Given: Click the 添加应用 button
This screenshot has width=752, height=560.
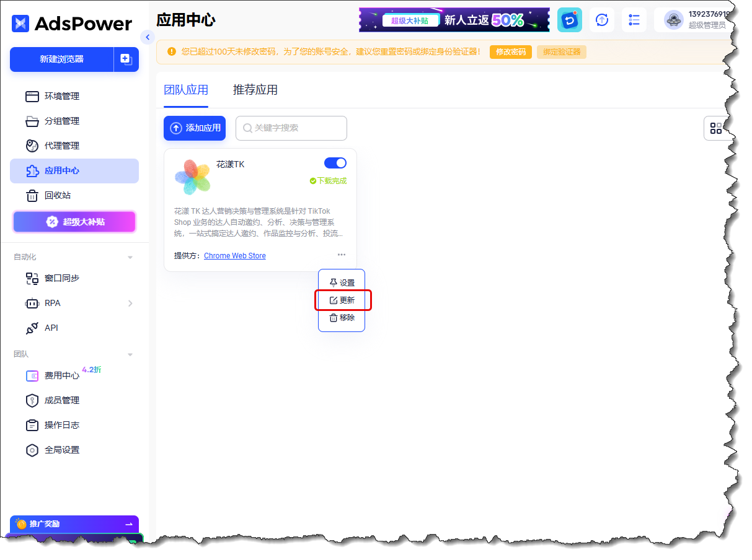Looking at the screenshot, I should pyautogui.click(x=195, y=128).
